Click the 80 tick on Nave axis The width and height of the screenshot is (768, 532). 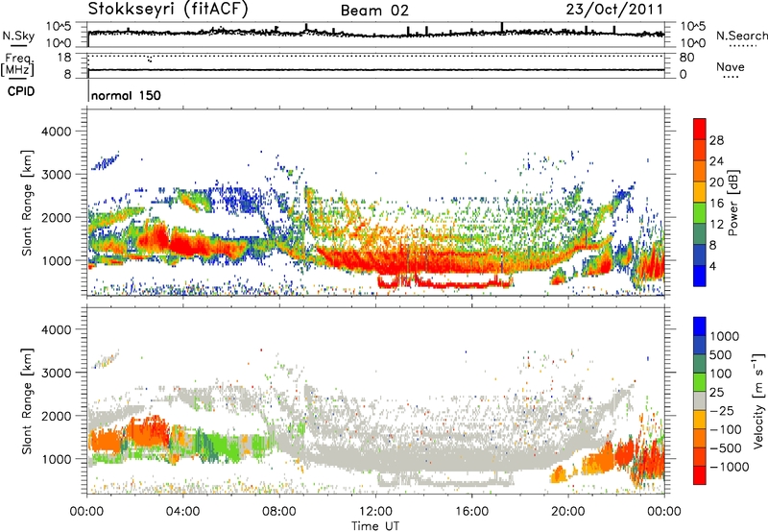pos(686,58)
